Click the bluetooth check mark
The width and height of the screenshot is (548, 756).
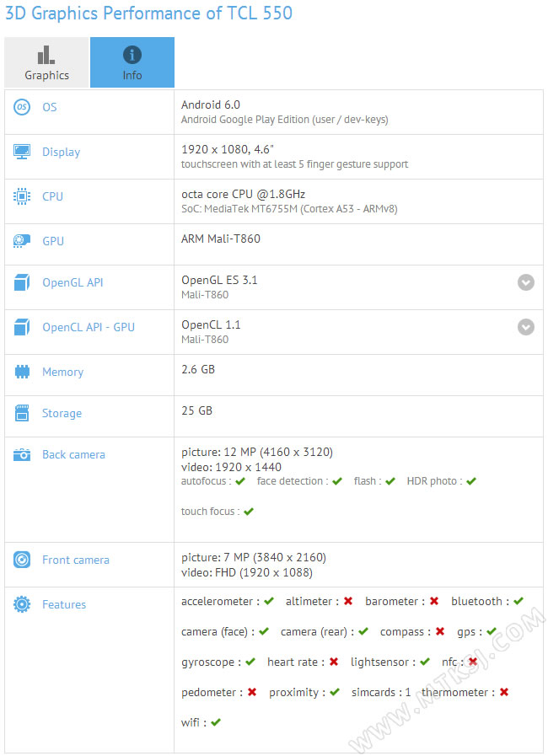click(x=518, y=601)
